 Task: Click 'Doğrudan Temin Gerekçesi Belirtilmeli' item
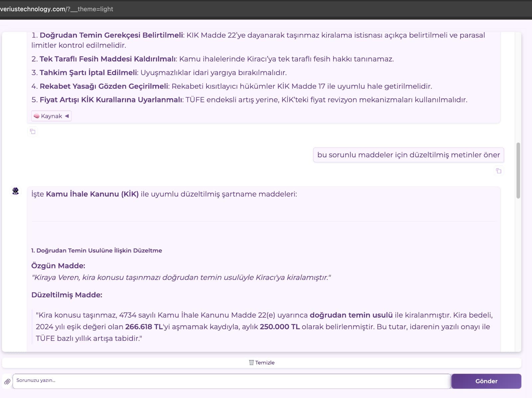[x=111, y=35]
